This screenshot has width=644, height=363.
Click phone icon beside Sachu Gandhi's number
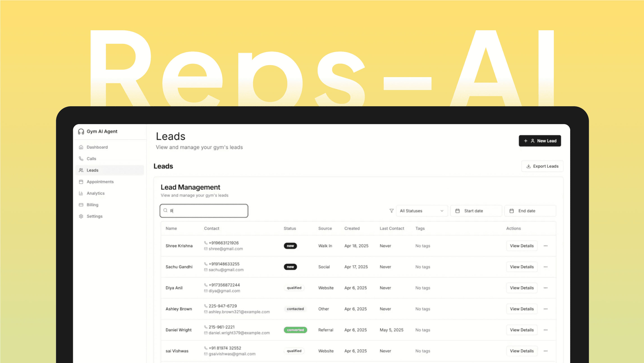pos(206,264)
